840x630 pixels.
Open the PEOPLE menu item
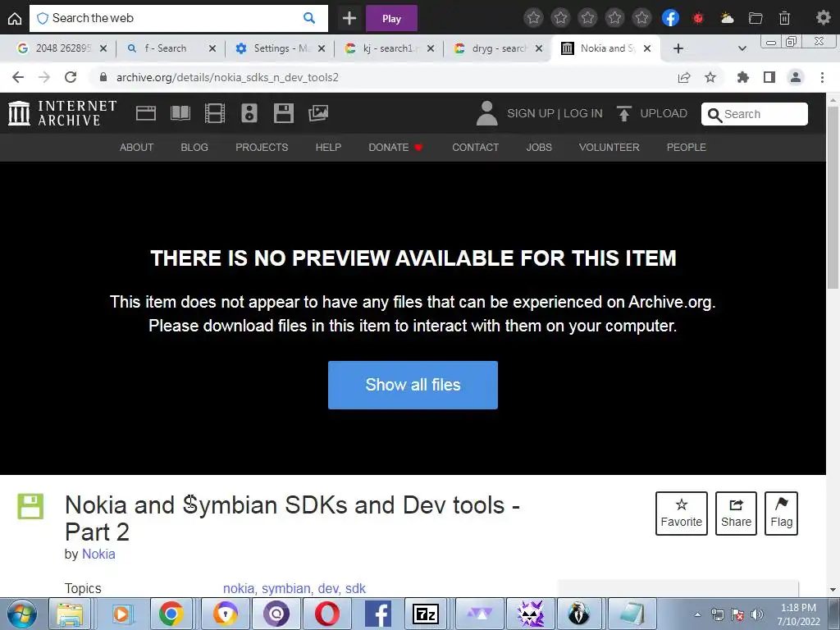687,148
